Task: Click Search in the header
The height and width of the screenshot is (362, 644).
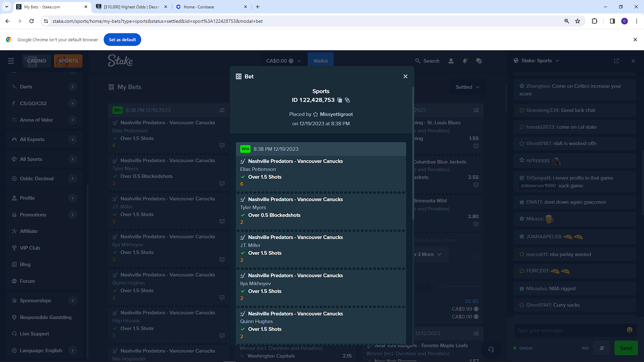Action: pyautogui.click(x=427, y=61)
